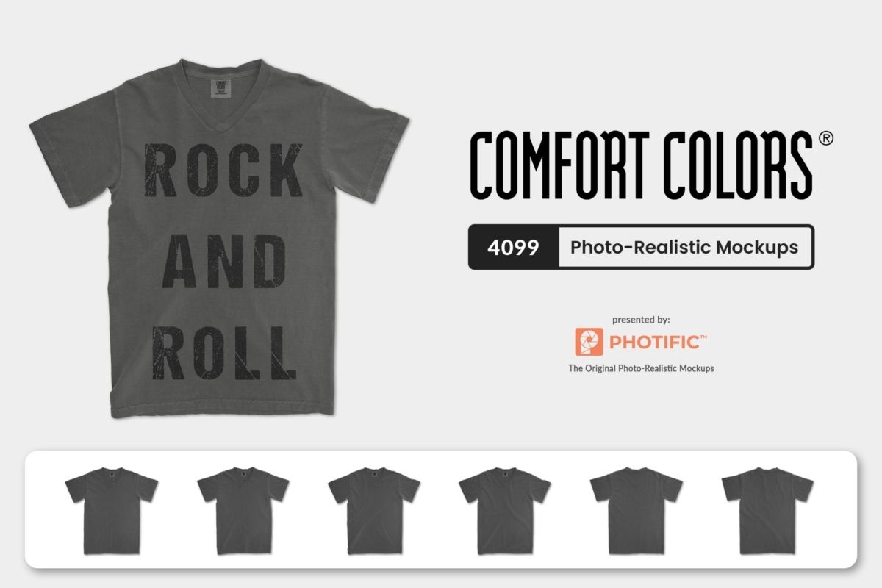This screenshot has width=882, height=588.
Task: Click the registered trademark symbol beside Comfort Colors
Action: [825, 138]
